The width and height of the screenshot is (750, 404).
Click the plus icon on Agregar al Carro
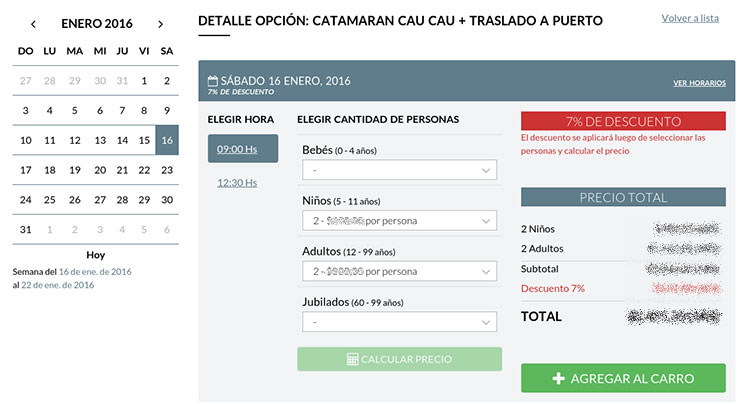point(558,379)
